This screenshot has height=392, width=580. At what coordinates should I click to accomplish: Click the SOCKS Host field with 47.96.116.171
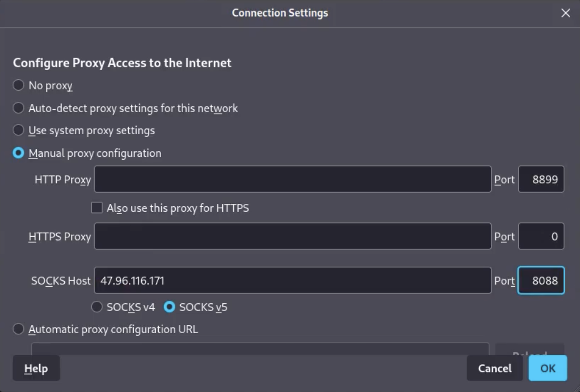(292, 280)
